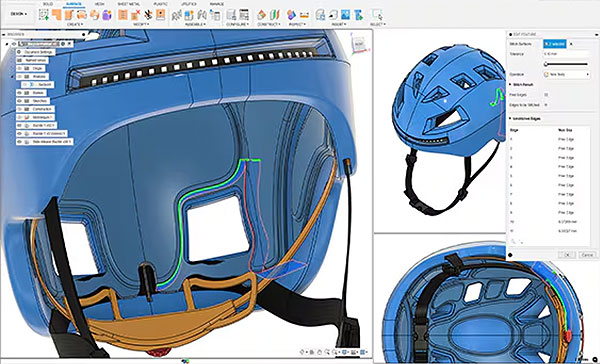
Task: Select the surface Revolve tool icon
Action: click(x=69, y=15)
